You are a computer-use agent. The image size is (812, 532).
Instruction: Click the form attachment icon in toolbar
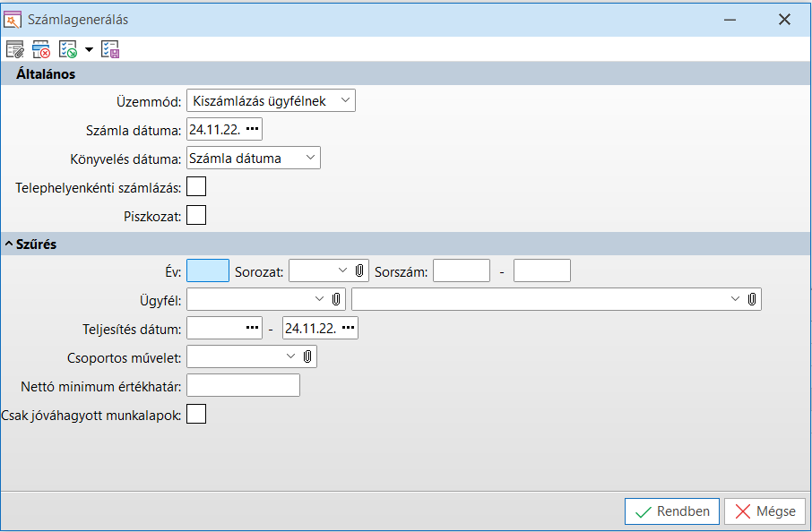pos(14,49)
